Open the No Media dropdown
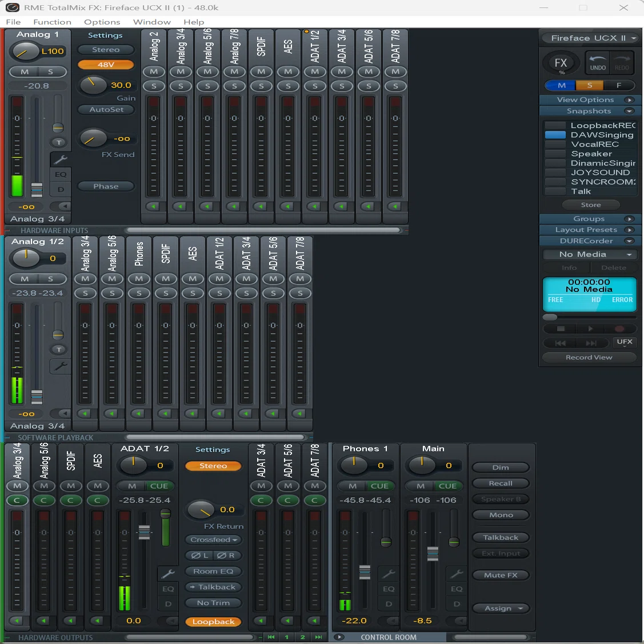644x644 pixels. click(589, 255)
